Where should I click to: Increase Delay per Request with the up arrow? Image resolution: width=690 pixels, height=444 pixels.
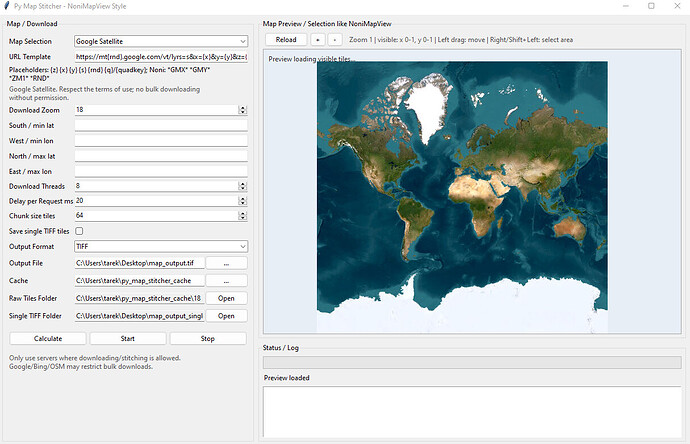click(x=242, y=198)
